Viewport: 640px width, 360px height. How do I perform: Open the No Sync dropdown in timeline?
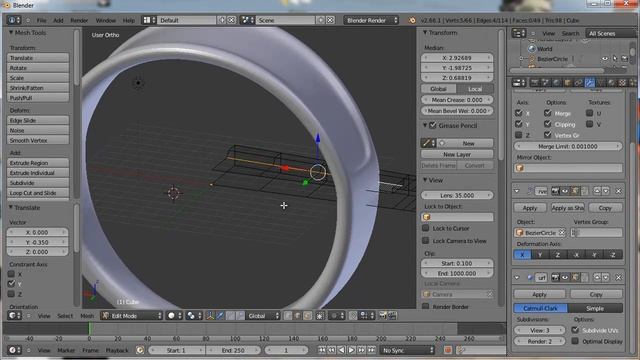tap(407, 350)
